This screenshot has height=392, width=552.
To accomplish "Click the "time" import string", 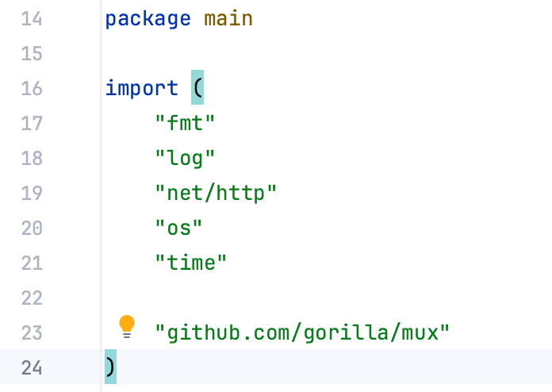I will [191, 263].
